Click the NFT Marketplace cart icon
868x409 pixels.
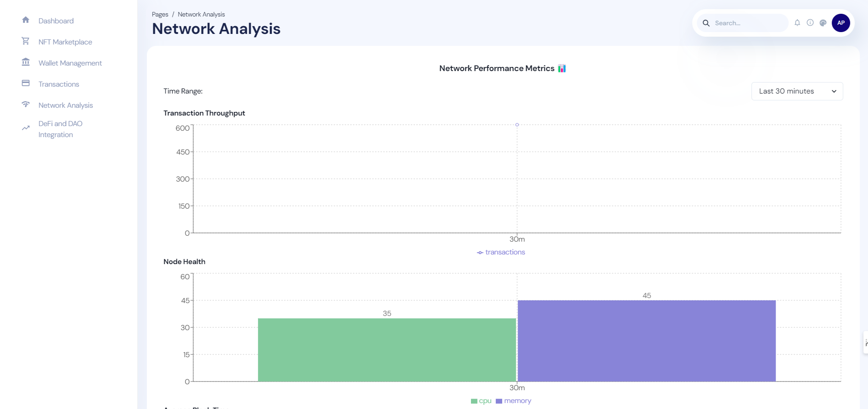pos(26,41)
